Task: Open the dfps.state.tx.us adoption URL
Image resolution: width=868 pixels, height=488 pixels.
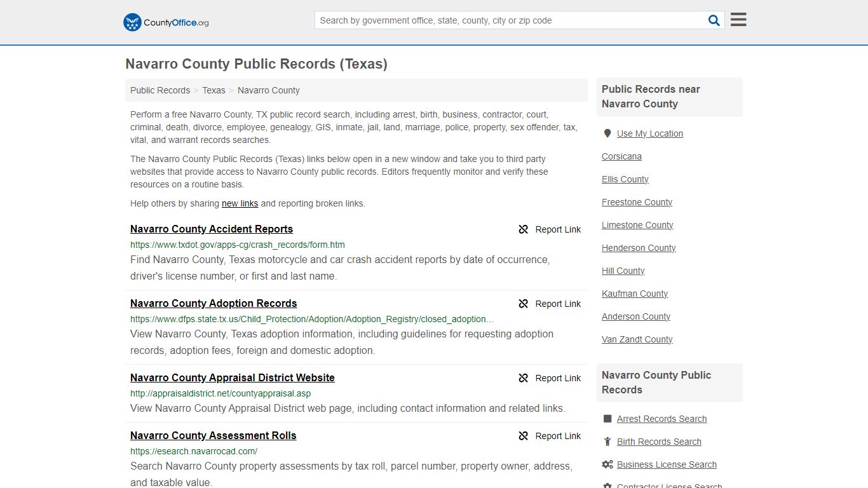Action: 312,319
